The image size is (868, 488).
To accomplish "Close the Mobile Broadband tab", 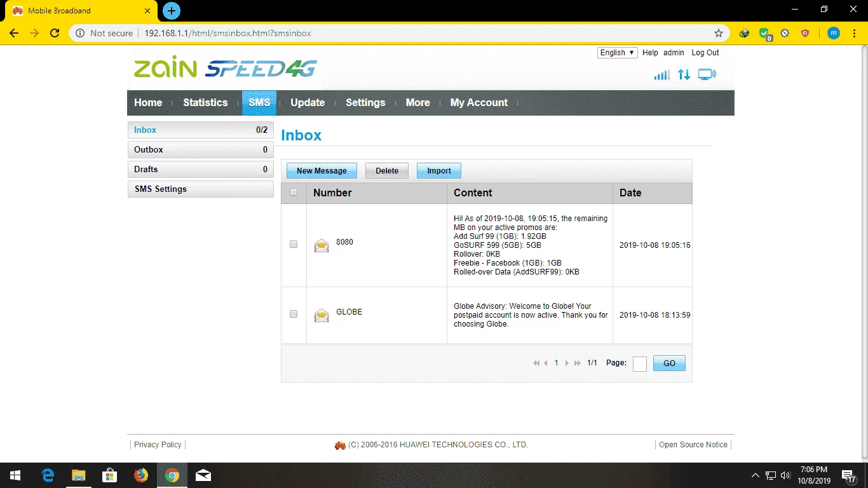I will 147,11.
